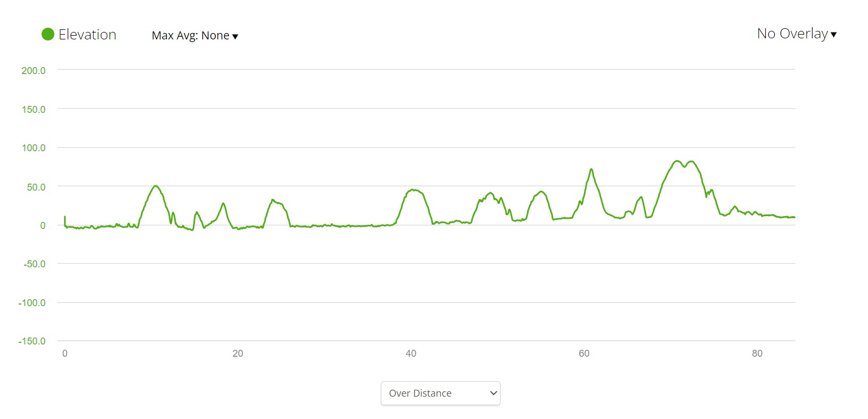
Task: Open the Over Distance combo box
Action: [440, 393]
